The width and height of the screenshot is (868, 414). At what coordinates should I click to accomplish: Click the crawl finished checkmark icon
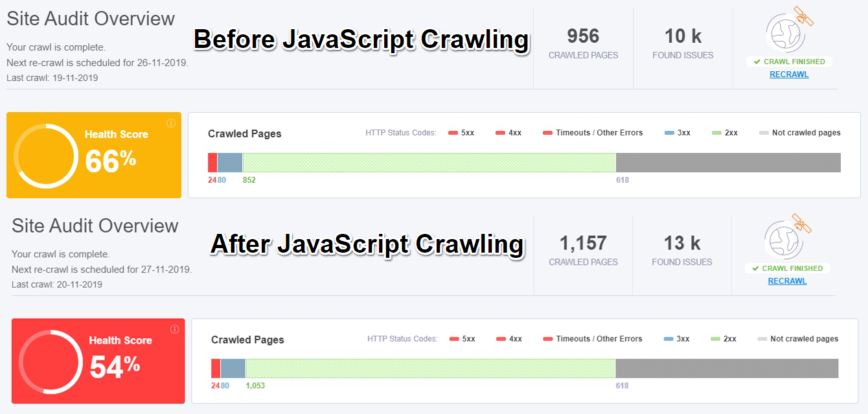pos(757,62)
